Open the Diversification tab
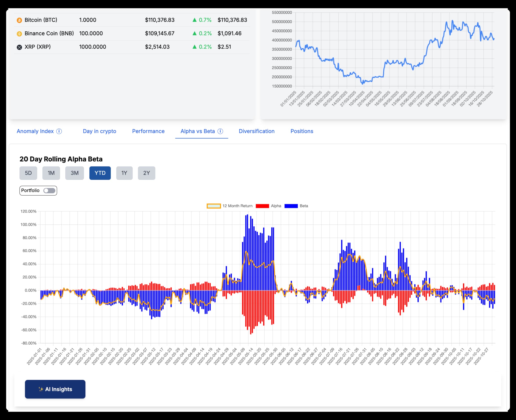 click(256, 131)
